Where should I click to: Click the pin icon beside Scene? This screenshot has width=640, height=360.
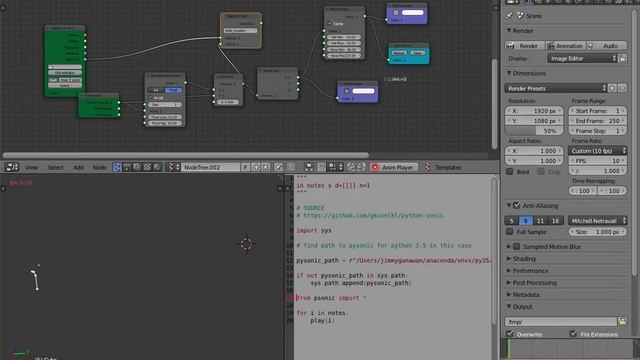click(509, 16)
